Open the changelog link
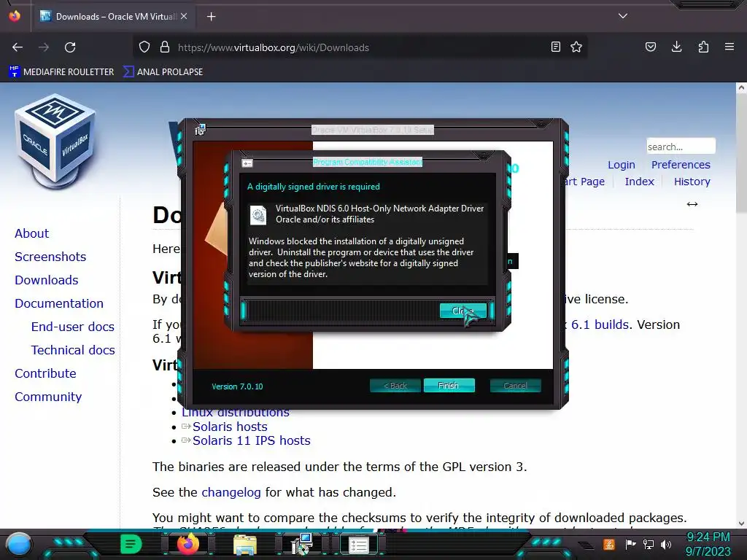The width and height of the screenshot is (747, 560). (231, 492)
